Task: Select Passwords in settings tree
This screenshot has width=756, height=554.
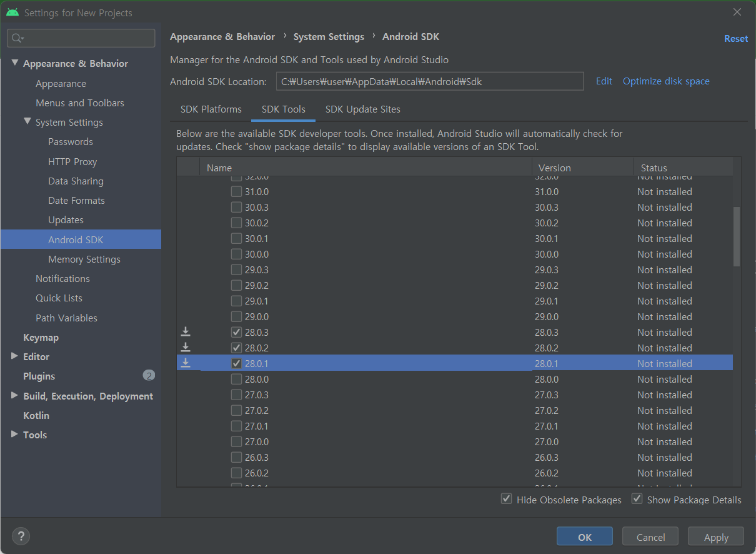Action: point(71,142)
